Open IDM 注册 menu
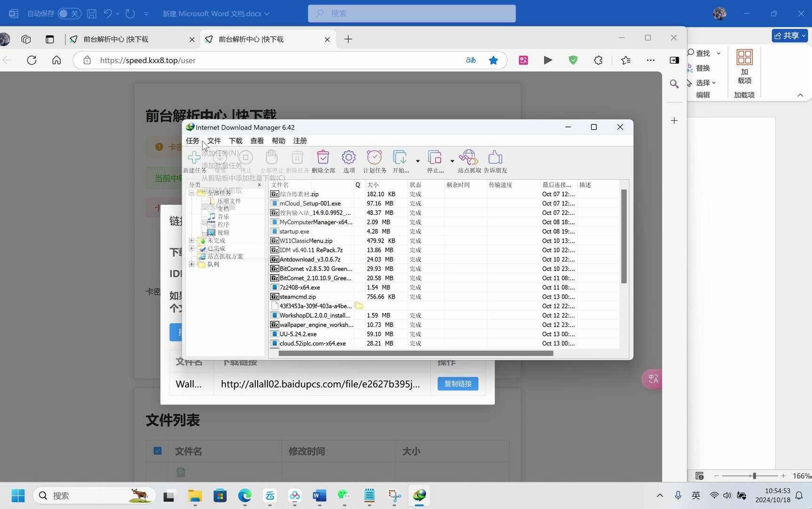812x509 pixels. 300,141
